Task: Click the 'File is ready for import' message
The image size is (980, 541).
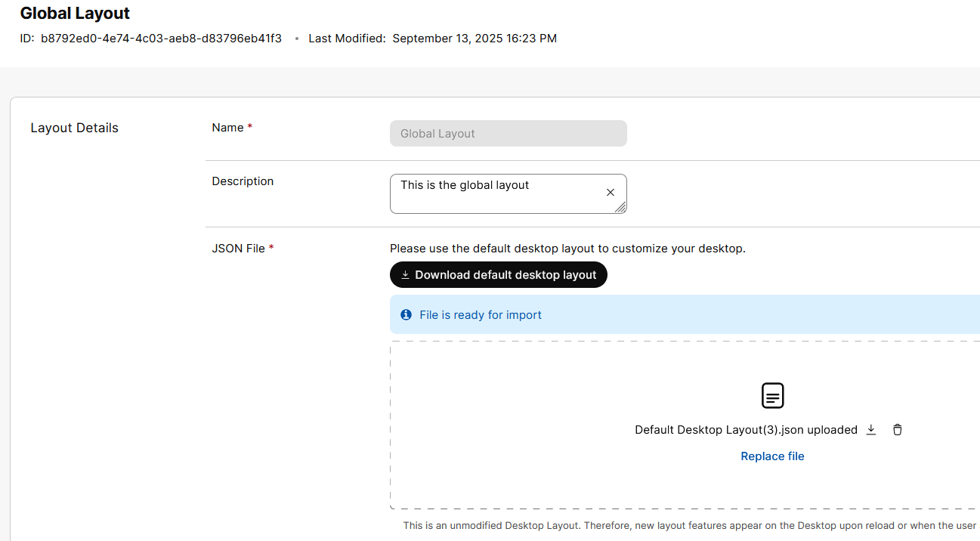Action: click(x=481, y=315)
